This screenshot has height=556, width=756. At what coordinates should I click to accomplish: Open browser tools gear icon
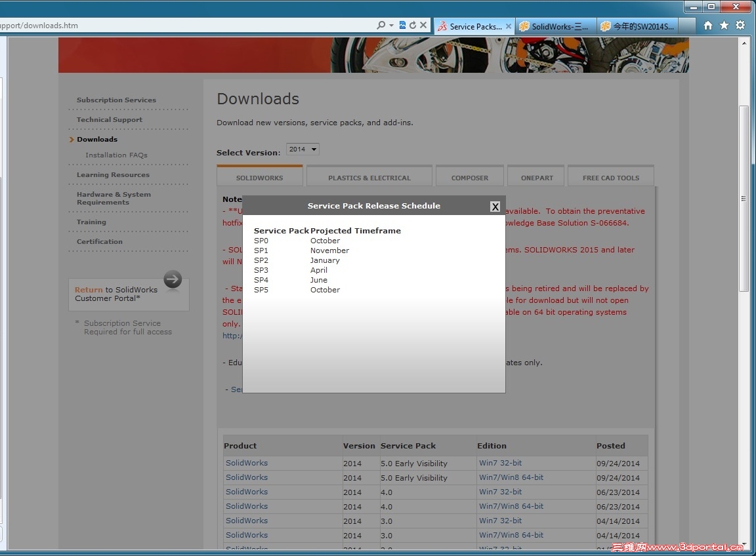click(740, 26)
